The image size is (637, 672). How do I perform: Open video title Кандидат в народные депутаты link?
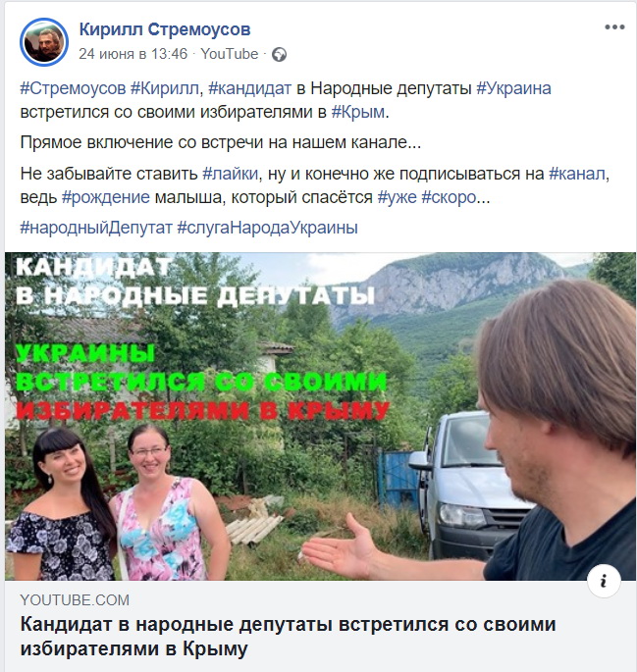click(x=288, y=637)
